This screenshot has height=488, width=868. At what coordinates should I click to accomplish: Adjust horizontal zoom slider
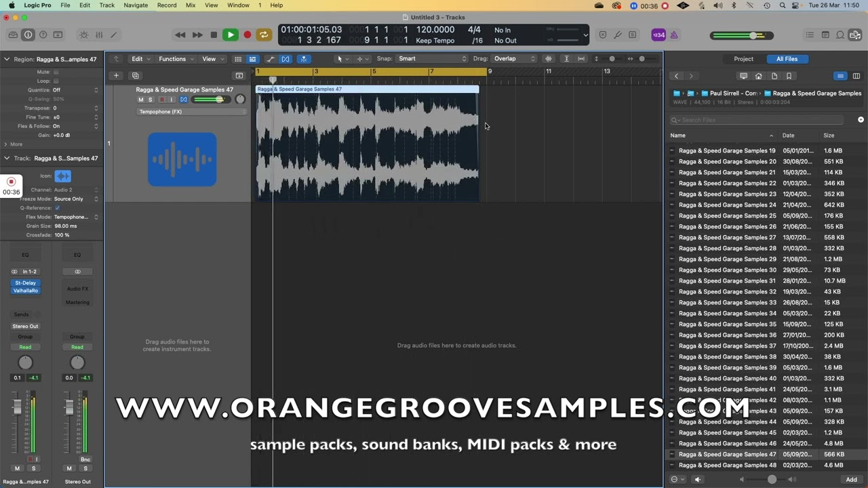(x=642, y=59)
